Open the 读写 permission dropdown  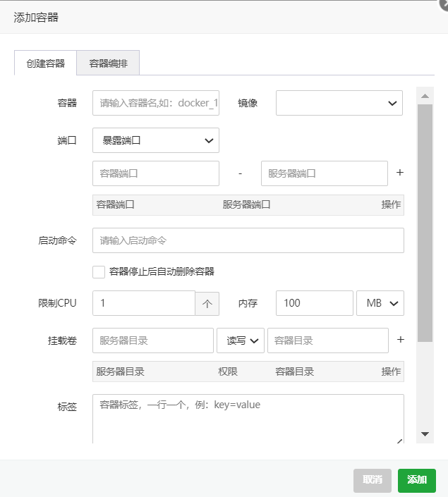pos(241,340)
